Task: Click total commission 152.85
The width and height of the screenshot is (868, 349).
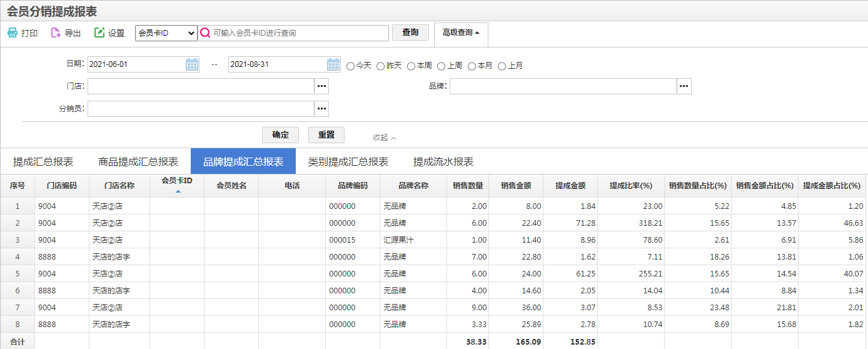Action: (570, 341)
